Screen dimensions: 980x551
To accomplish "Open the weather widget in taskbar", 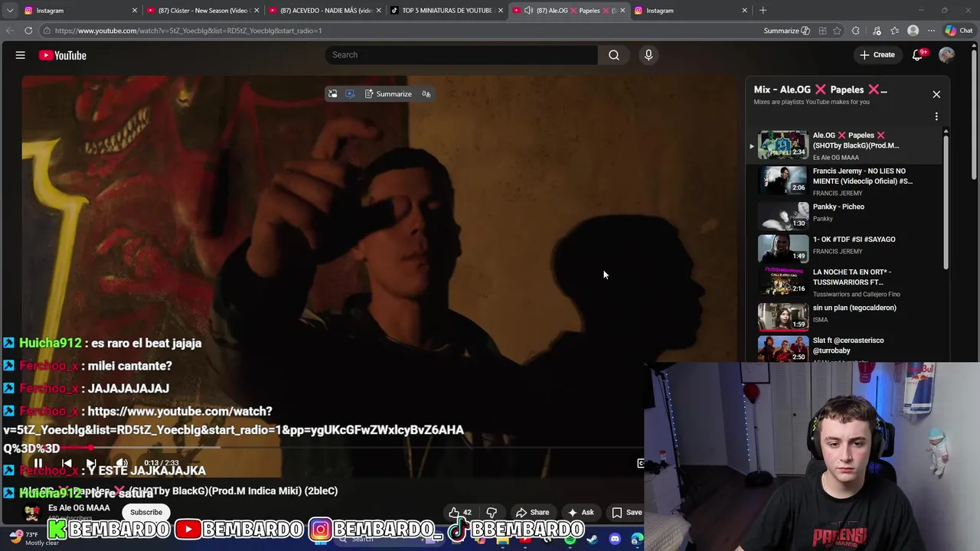I will pyautogui.click(x=34, y=538).
